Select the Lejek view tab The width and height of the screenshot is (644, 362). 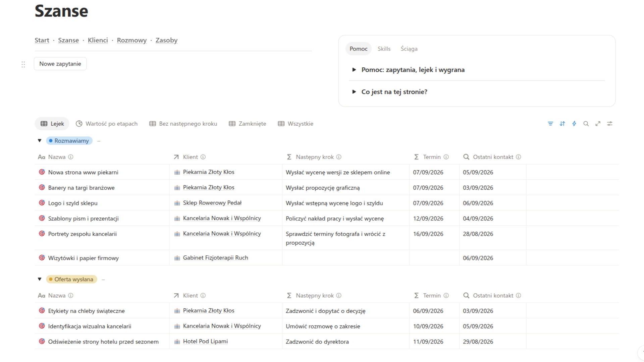[52, 124]
